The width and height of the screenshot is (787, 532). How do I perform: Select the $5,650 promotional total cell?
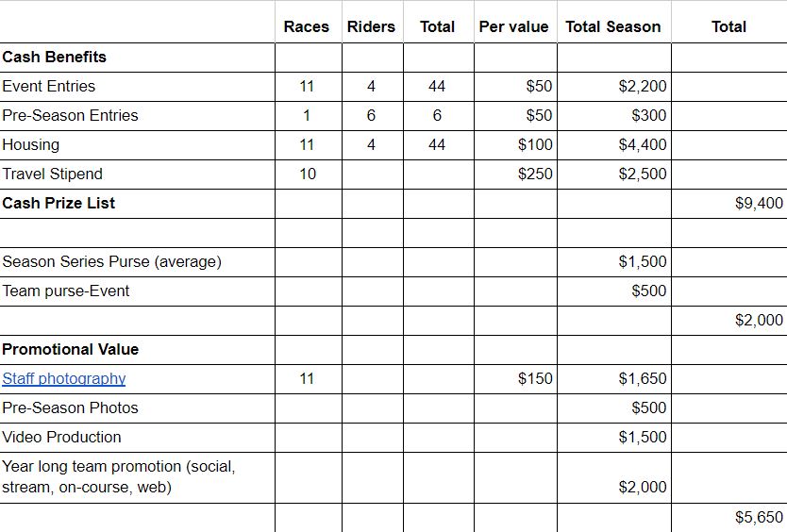pyautogui.click(x=729, y=518)
